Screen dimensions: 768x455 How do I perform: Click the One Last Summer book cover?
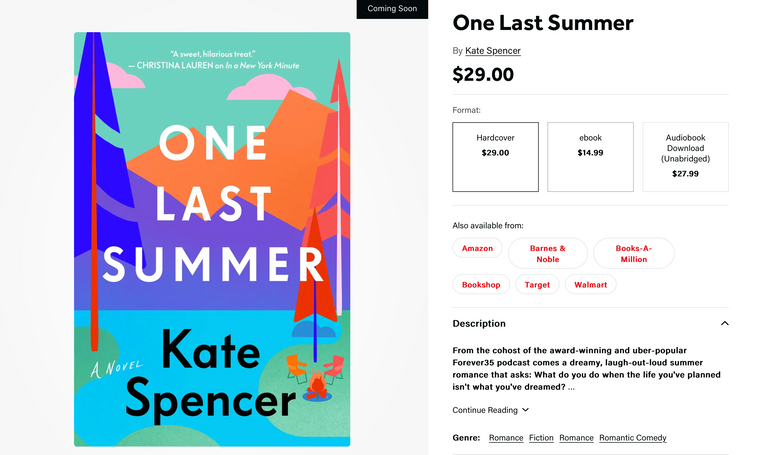[212, 239]
